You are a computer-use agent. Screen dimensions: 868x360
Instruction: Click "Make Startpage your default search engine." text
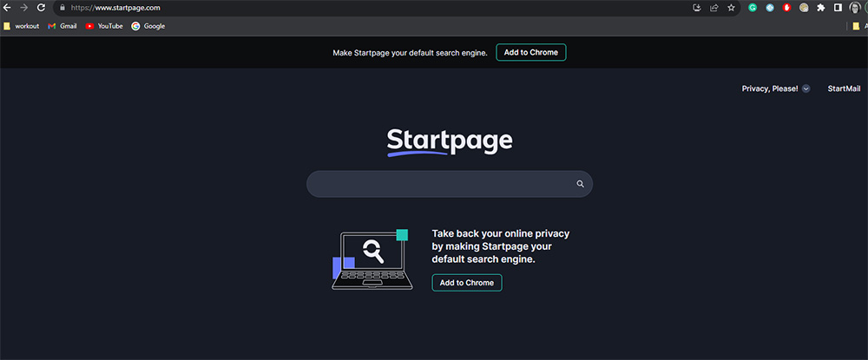[411, 53]
